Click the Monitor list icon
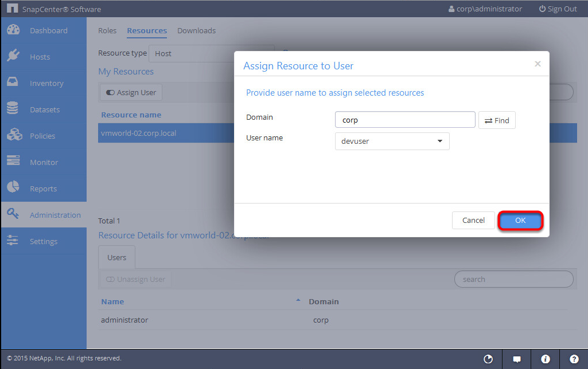This screenshot has width=588, height=369. (x=13, y=160)
